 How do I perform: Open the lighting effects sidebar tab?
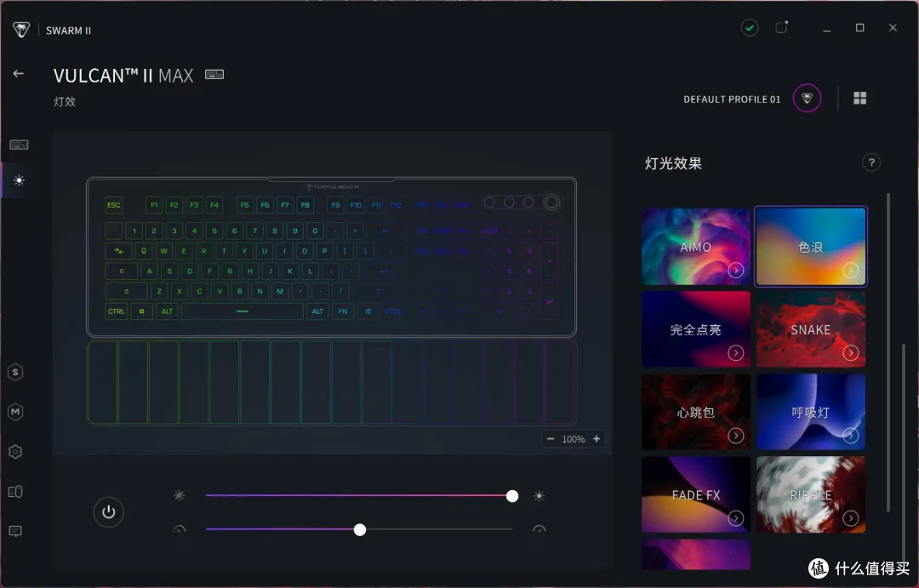click(x=19, y=180)
